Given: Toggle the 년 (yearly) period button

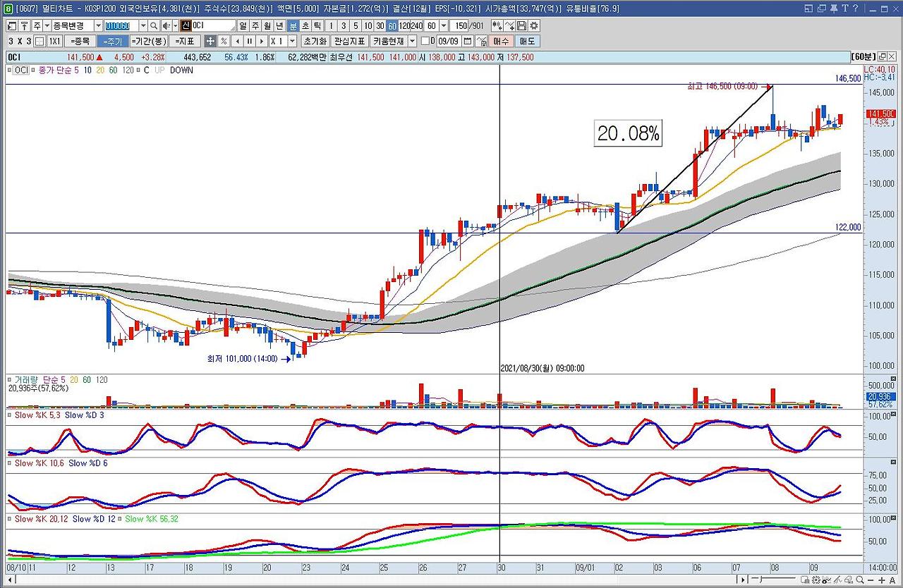Looking at the screenshot, I should [279, 25].
